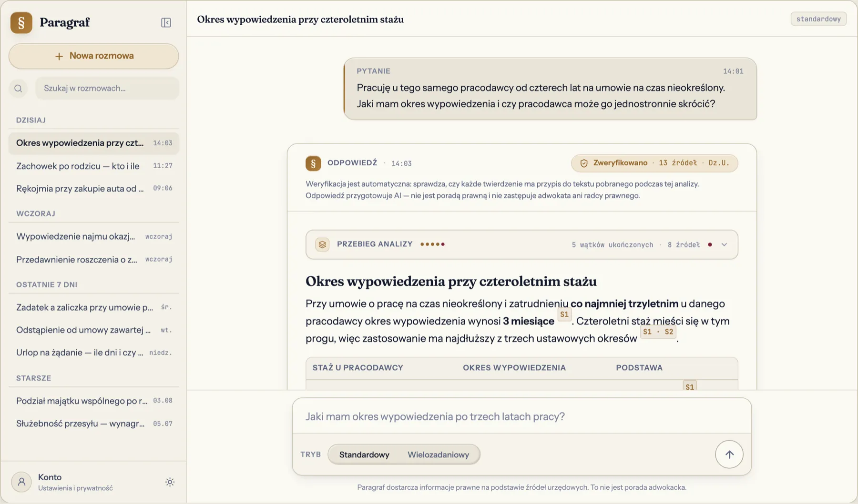Click the layers icon in Przebieg analizy
The height and width of the screenshot is (504, 858).
click(322, 244)
